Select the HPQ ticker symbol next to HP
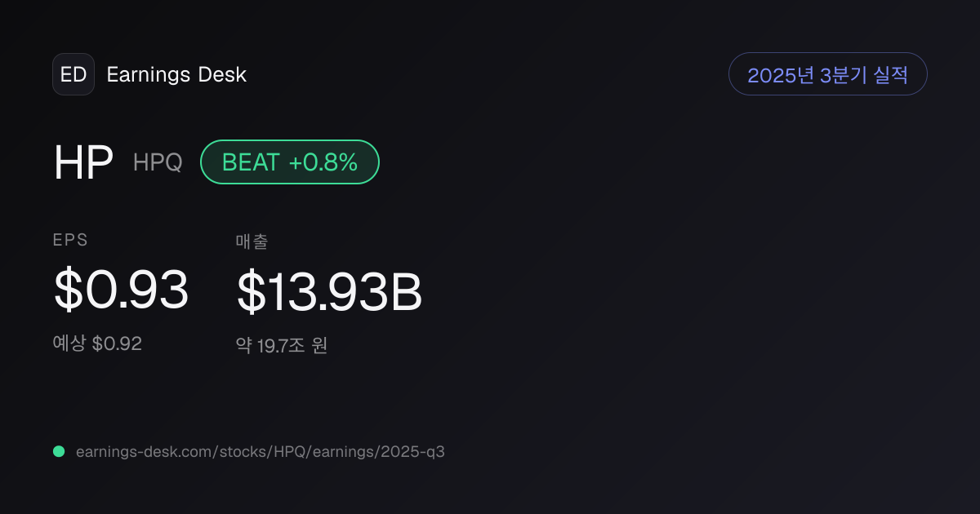The width and height of the screenshot is (980, 514). (158, 162)
